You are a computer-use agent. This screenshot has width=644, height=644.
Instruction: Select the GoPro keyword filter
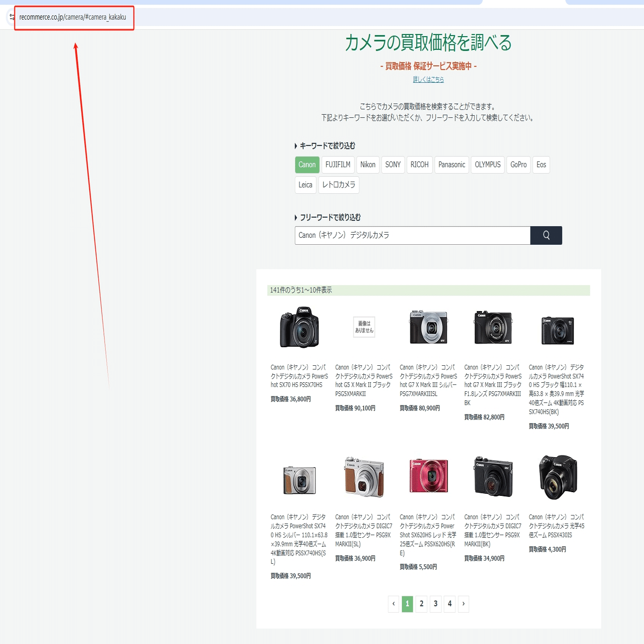click(519, 165)
